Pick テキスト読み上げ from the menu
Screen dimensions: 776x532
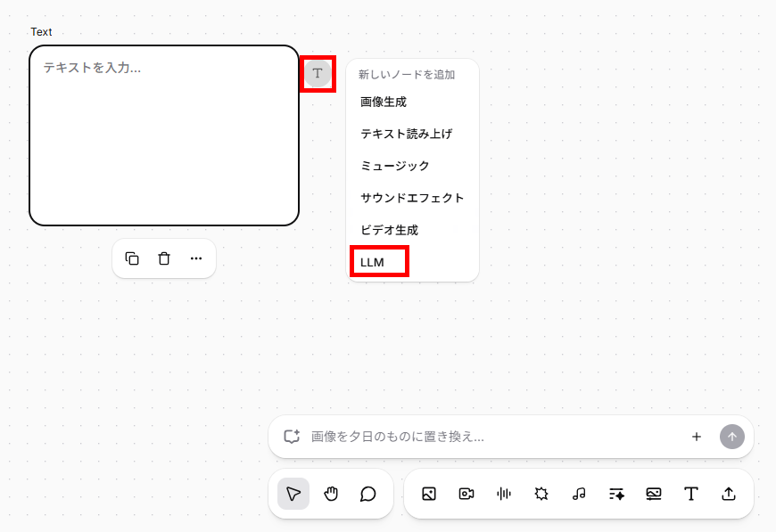click(407, 134)
